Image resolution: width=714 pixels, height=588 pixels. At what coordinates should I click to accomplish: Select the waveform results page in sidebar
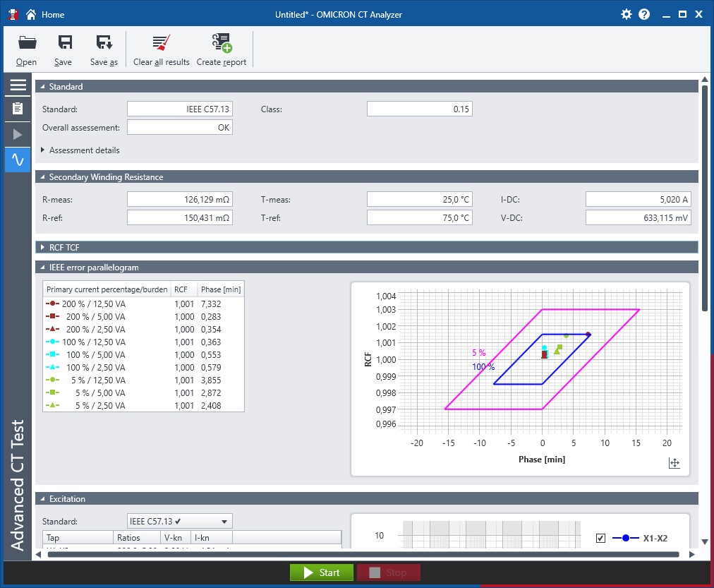[x=18, y=160]
